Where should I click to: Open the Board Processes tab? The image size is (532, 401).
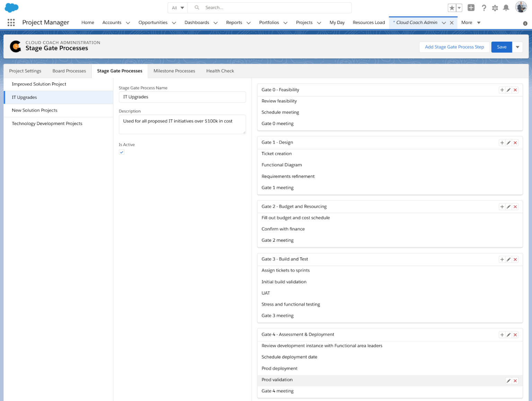(x=69, y=71)
